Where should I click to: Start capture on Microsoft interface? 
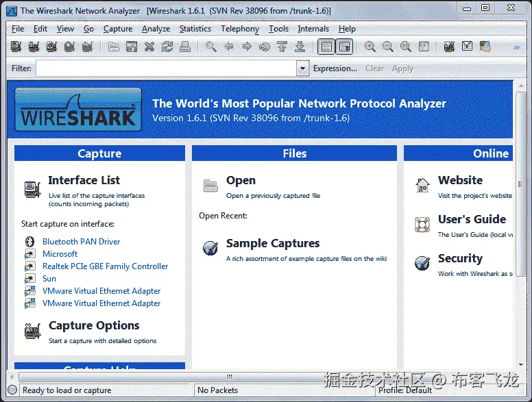coord(60,254)
